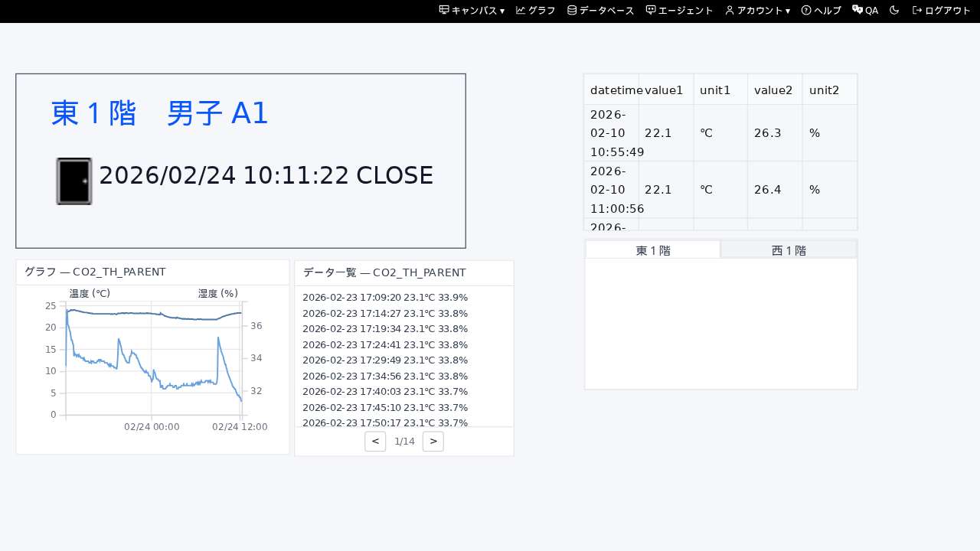The image size is (980, 551).
Task: Click the ヘルプ question mark icon
Action: pyautogui.click(x=806, y=11)
